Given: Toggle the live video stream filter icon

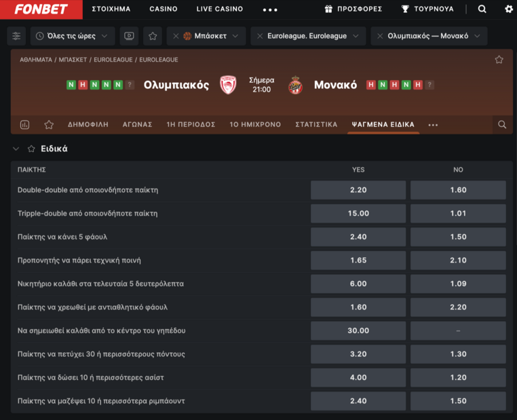Looking at the screenshot, I should click(129, 36).
